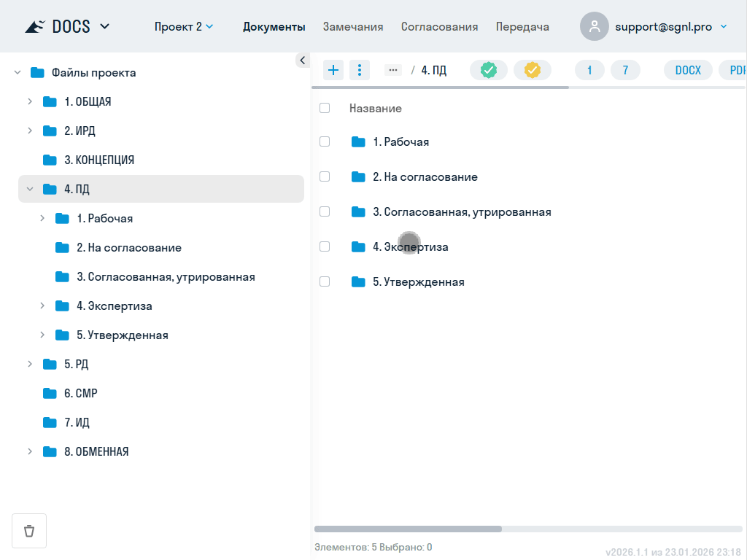This screenshot has width=747, height=560.
Task: Check the checkbox beside '4. Экспертиза'
Action: [x=325, y=246]
